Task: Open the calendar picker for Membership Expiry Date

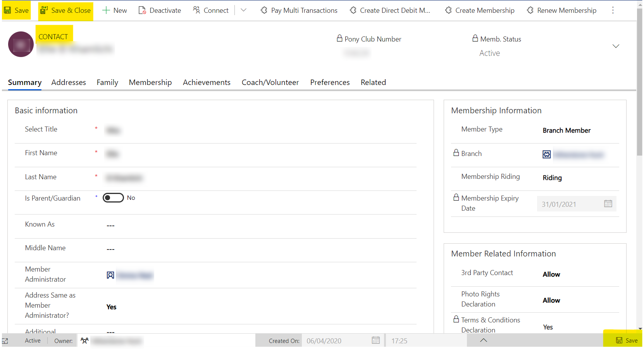Action: coord(608,203)
